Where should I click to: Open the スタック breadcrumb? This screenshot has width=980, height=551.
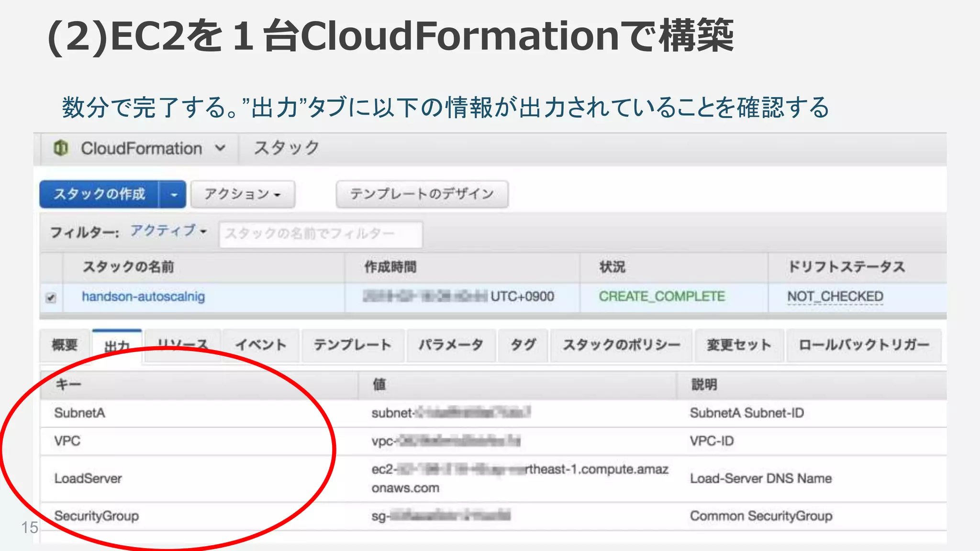click(286, 148)
